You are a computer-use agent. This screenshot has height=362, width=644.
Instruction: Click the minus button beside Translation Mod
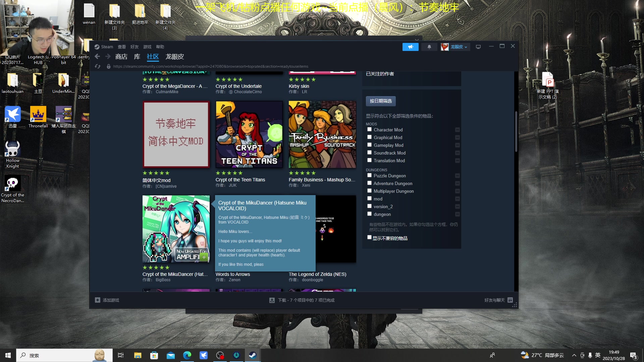click(x=457, y=161)
